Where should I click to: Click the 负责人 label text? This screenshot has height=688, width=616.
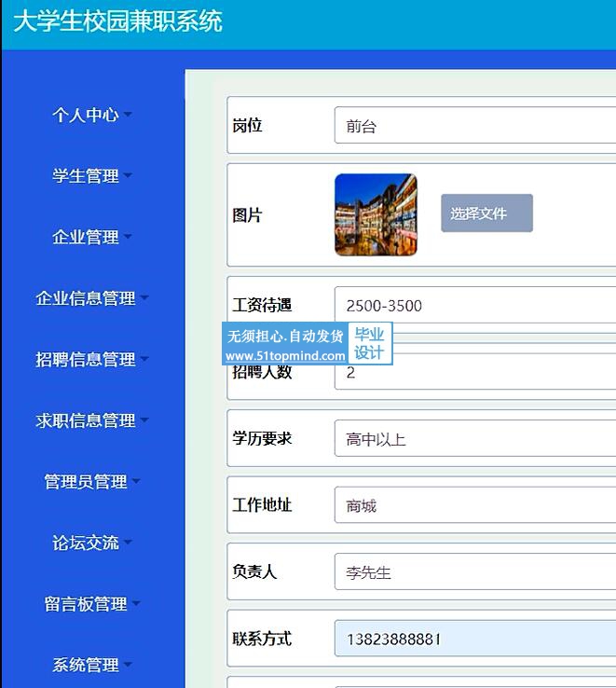tap(254, 571)
